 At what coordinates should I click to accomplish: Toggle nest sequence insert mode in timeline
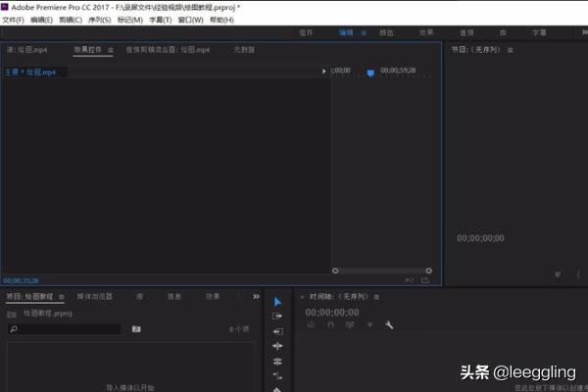pyautogui.click(x=311, y=324)
